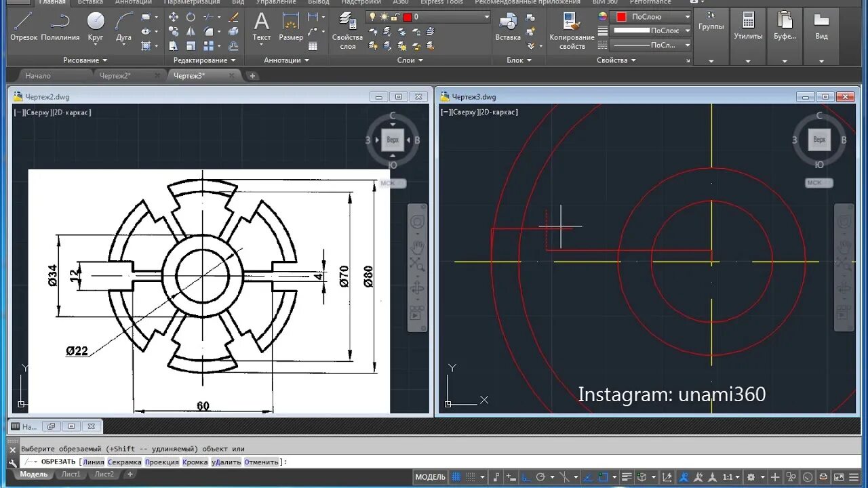Toggle ortho mode in status bar
This screenshot has width=868, height=488.
(x=526, y=477)
